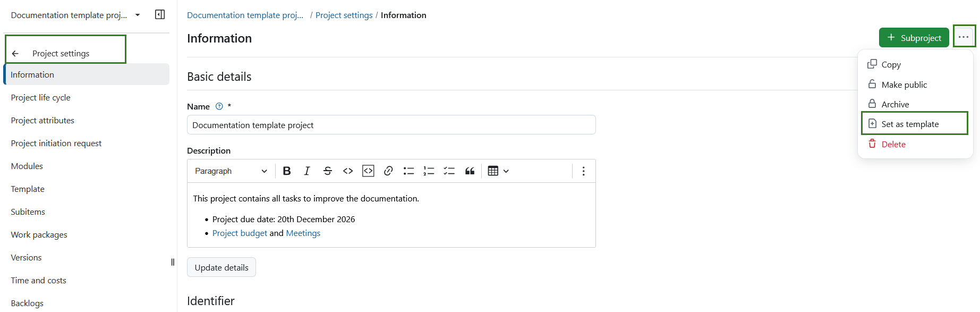Create a numbered list
Image resolution: width=980 pixels, height=312 pixels.
point(429,171)
